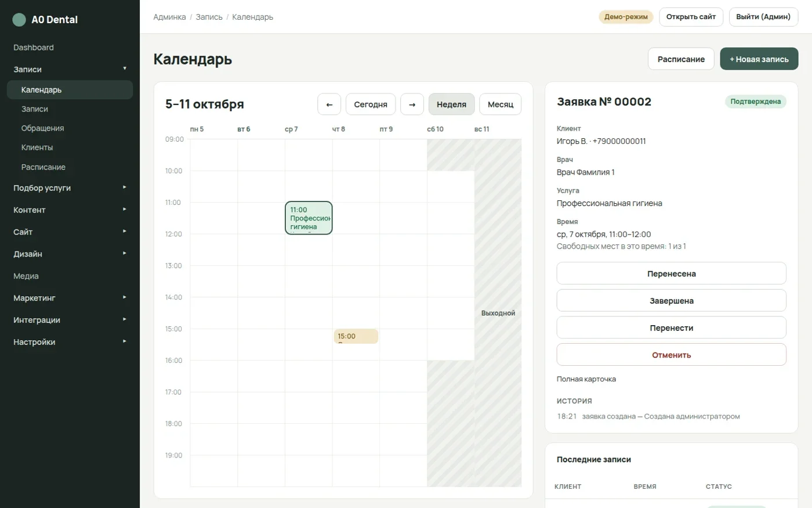Jump to today with Сегодня button
The height and width of the screenshot is (508, 812).
pyautogui.click(x=371, y=105)
